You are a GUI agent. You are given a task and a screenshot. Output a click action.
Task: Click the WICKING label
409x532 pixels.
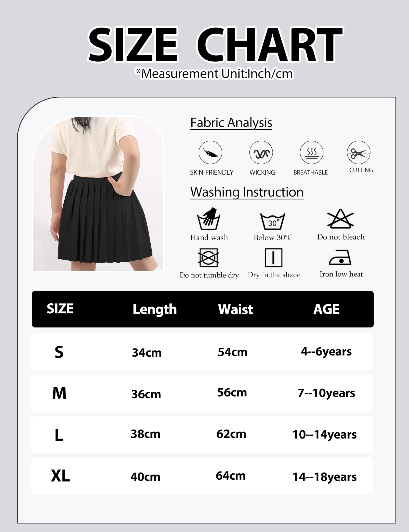click(262, 172)
